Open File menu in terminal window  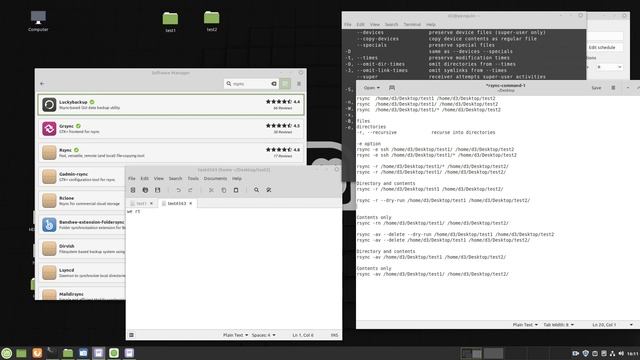pos(348,24)
